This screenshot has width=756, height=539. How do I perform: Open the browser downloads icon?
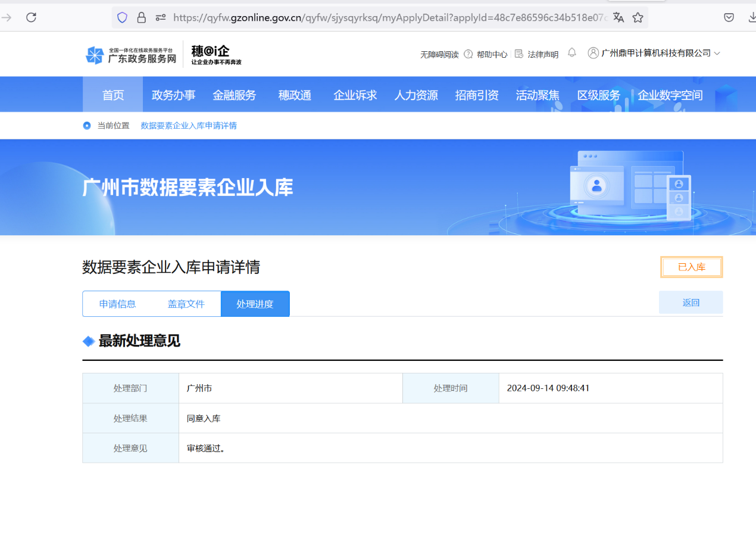point(751,17)
